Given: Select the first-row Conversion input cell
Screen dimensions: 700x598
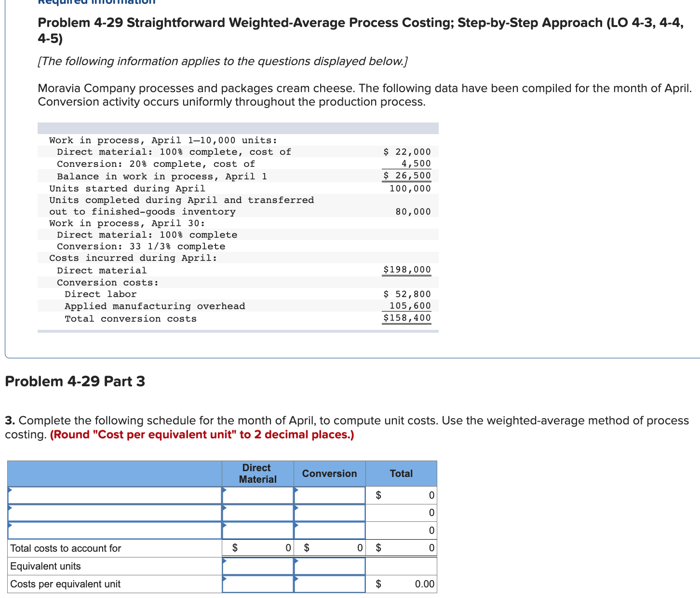Looking at the screenshot, I should 329,495.
